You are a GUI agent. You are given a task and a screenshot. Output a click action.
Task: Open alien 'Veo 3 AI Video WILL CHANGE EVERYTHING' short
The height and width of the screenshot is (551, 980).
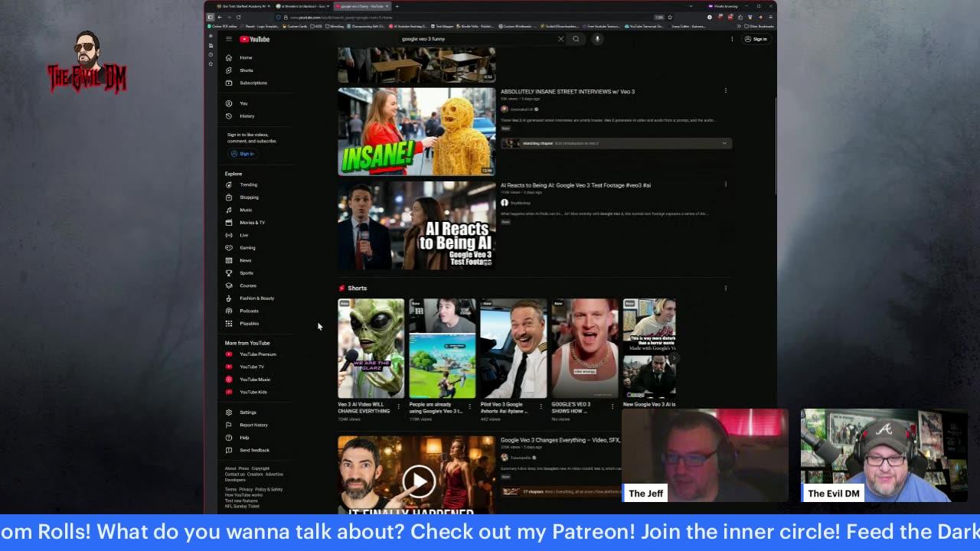[x=371, y=349]
